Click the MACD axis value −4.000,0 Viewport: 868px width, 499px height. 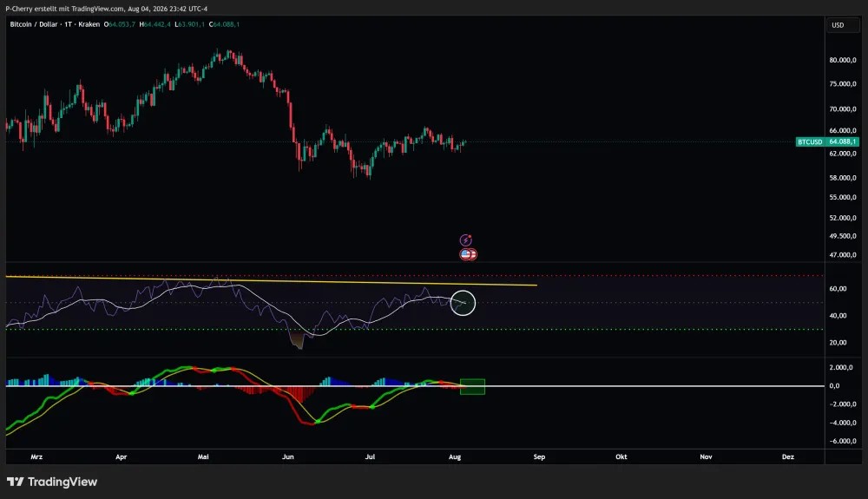coord(843,423)
